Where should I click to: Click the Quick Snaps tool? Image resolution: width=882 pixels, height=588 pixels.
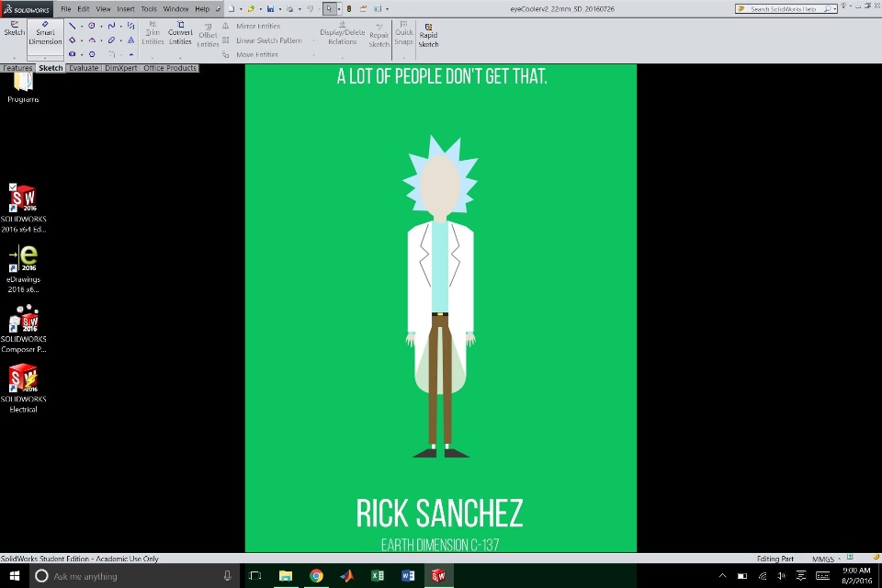click(x=403, y=33)
